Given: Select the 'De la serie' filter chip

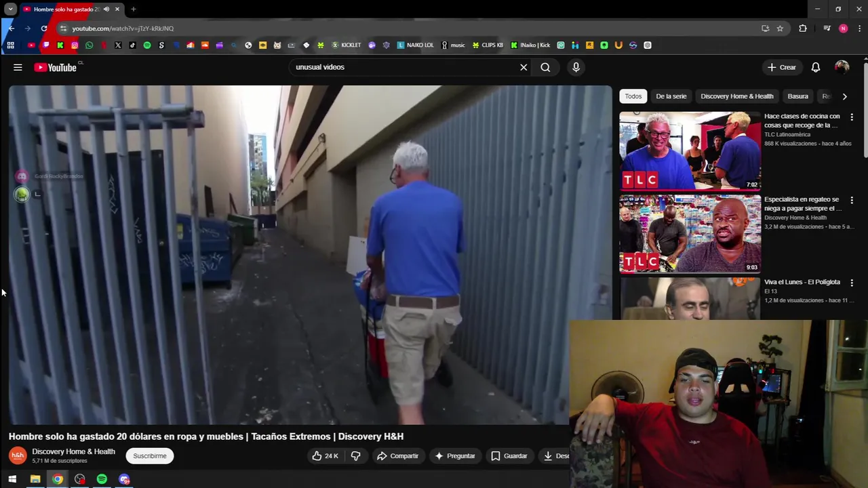Looking at the screenshot, I should (x=671, y=96).
